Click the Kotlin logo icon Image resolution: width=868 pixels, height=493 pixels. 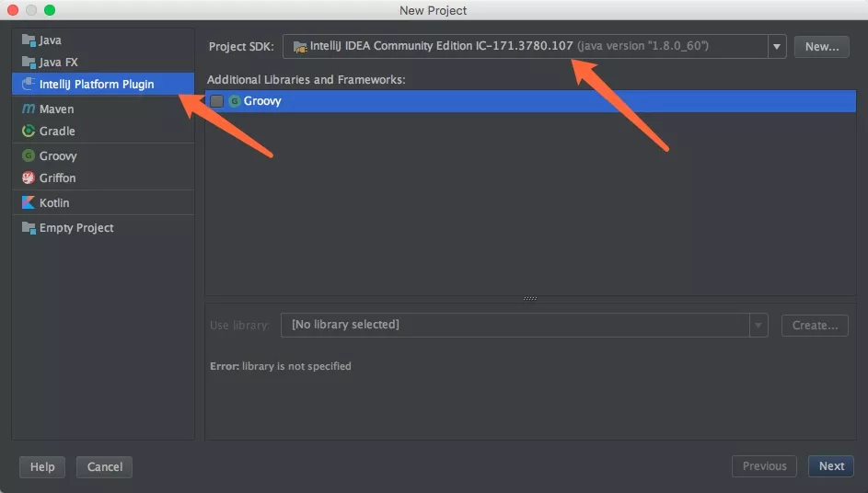29,202
